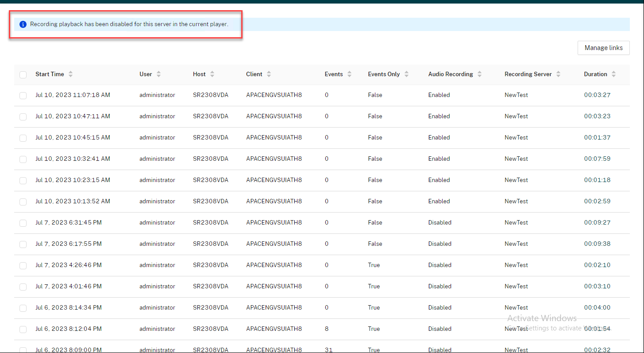This screenshot has width=644, height=353.
Task: Sort recordings by Host column icon
Action: coord(212,74)
